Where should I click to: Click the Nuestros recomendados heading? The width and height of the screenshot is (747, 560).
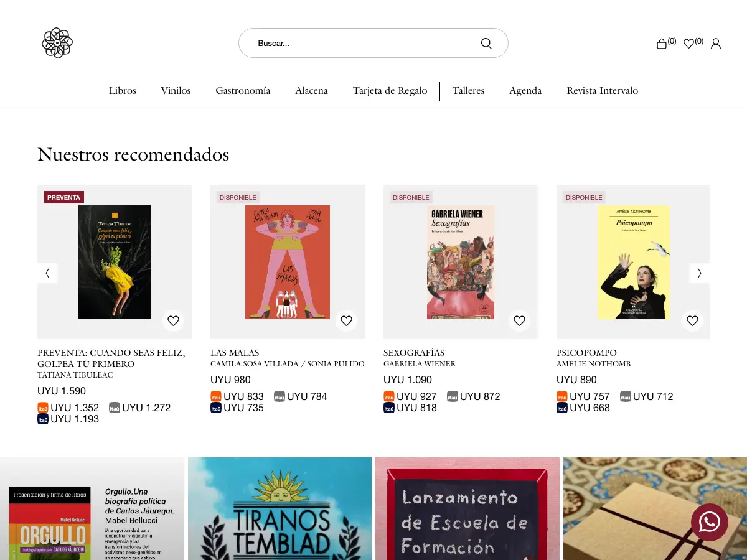coord(133,154)
